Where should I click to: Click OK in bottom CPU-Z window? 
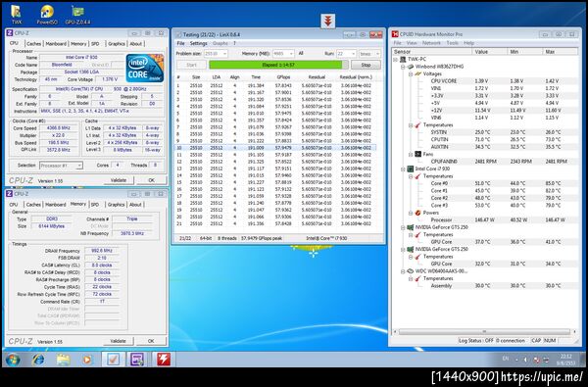point(151,341)
